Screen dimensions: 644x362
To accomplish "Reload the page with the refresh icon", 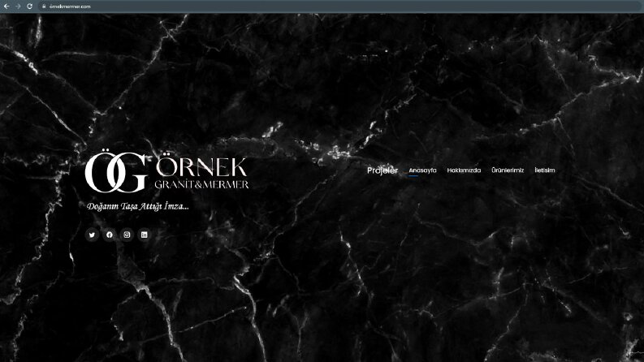I will click(29, 6).
